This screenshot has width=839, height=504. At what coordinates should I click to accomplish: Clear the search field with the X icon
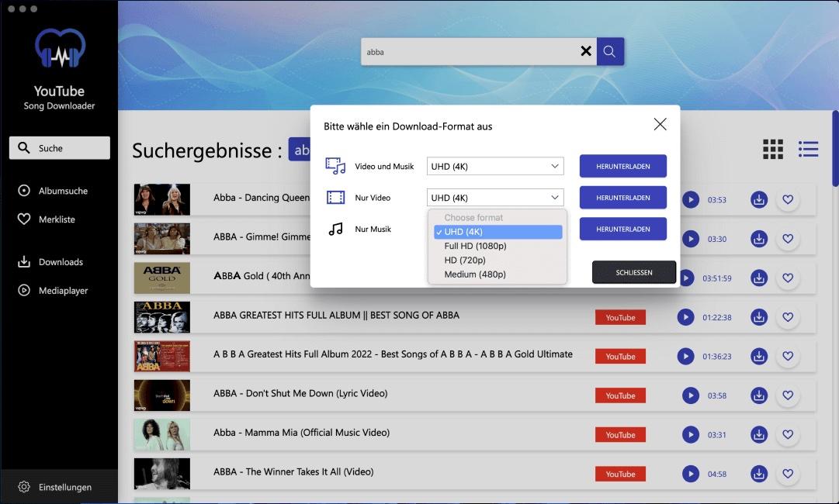(586, 51)
